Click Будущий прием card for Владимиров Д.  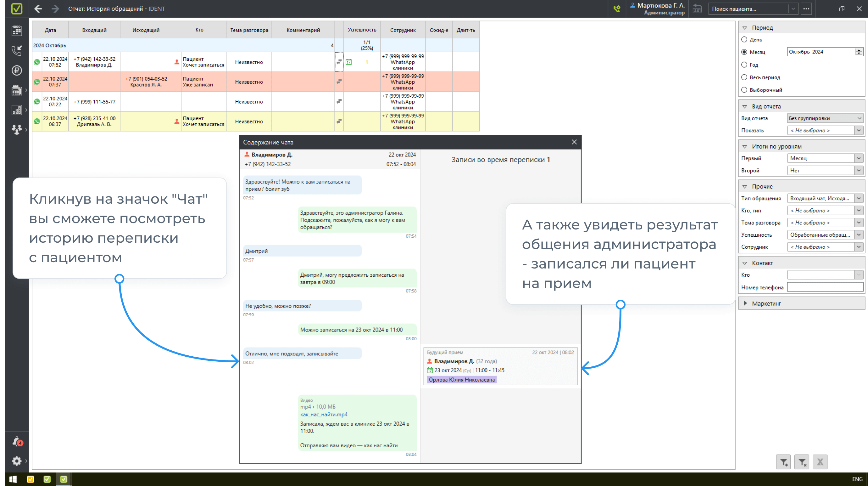500,366
